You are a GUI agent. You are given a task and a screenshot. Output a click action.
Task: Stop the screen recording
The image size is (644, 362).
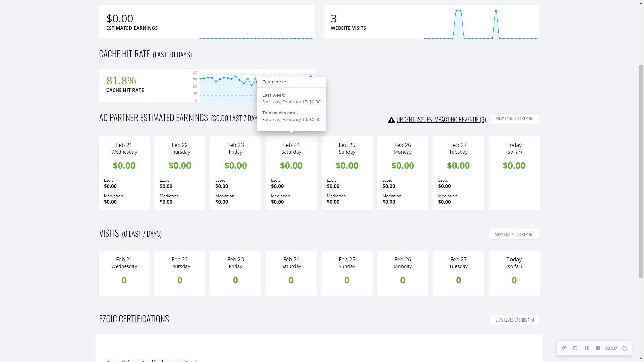598,348
